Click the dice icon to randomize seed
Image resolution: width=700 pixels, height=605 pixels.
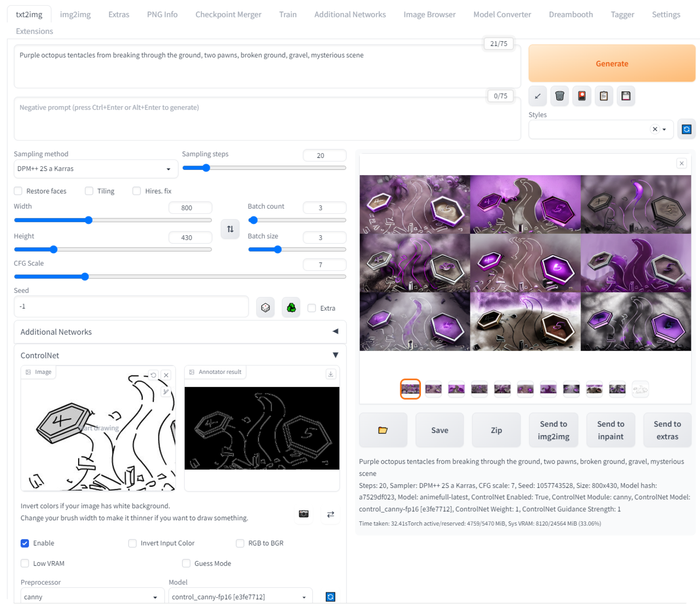tap(265, 307)
